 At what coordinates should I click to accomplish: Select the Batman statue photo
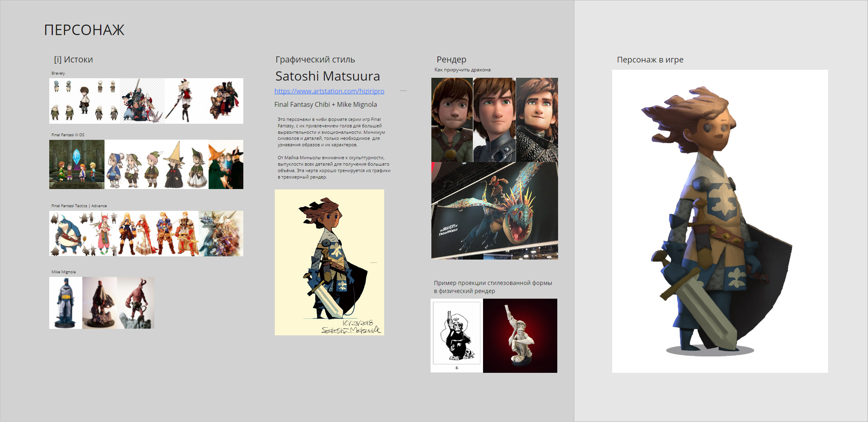66,303
